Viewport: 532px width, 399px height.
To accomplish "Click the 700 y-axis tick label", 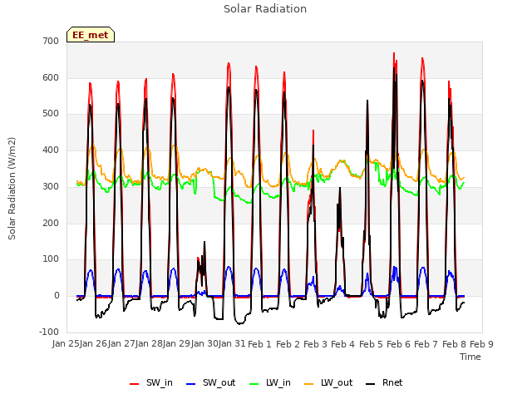I will tap(51, 42).
